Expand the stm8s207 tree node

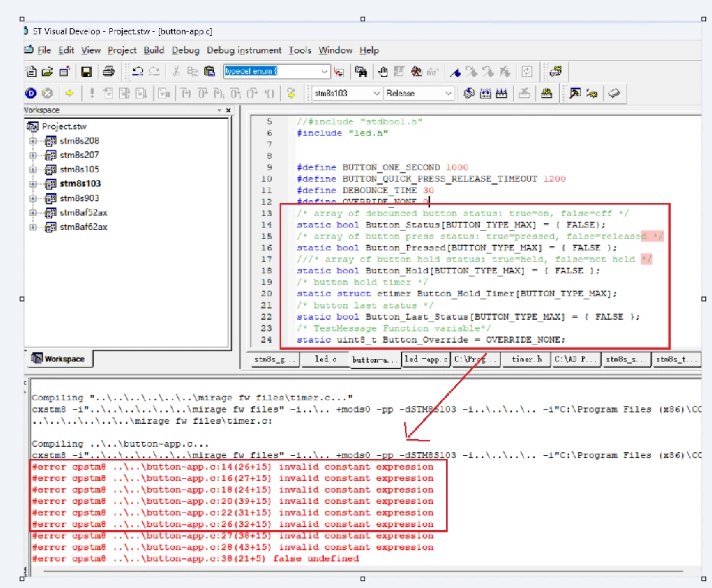33,155
